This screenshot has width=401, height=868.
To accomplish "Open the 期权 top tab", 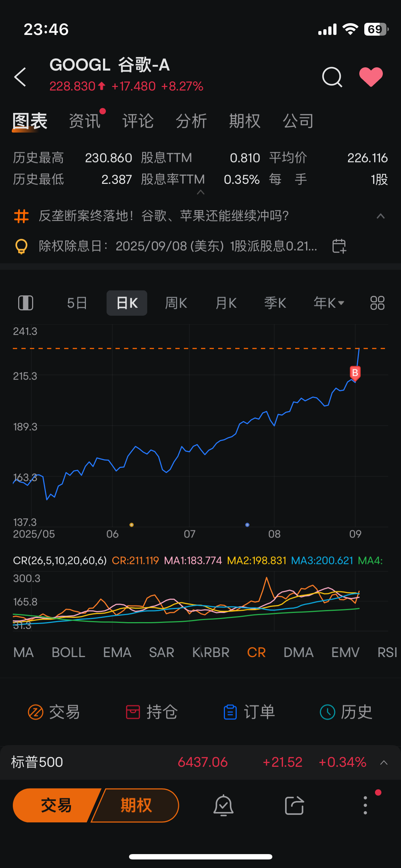I will point(245,121).
